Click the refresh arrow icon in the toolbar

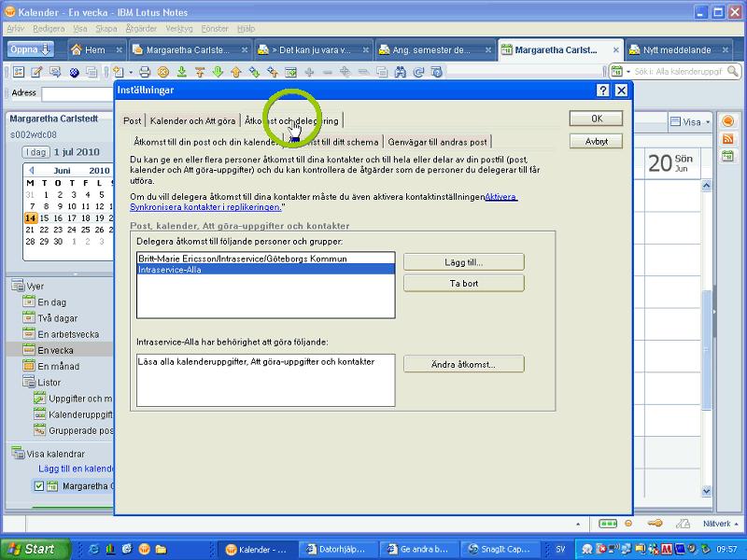(418, 72)
